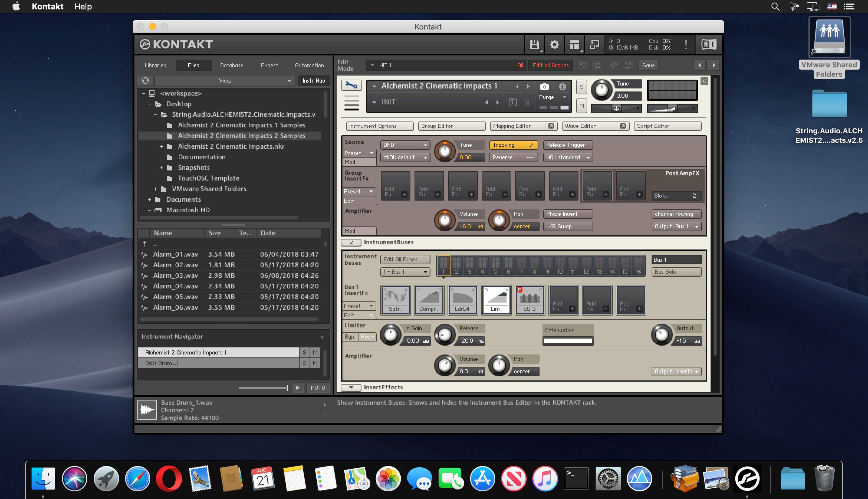Enable Phase Invert
This screenshot has width=868, height=499.
click(568, 214)
